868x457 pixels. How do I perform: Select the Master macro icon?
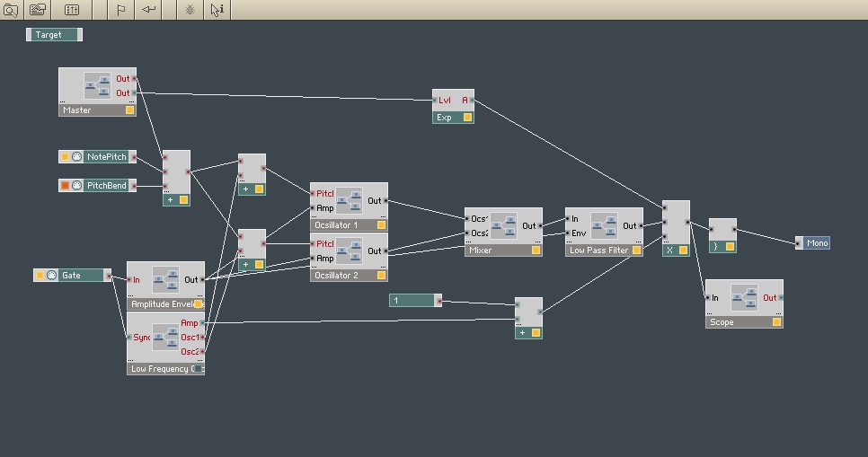97,86
